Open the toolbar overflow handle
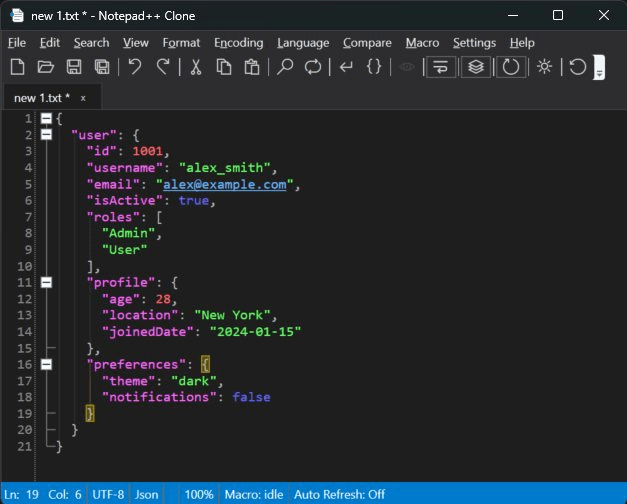Viewport: 627px width, 504px height. 599,68
